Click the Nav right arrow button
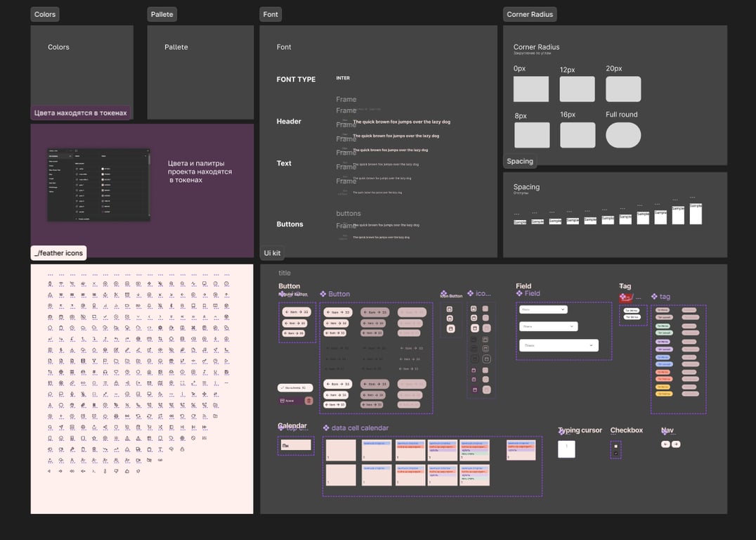The width and height of the screenshot is (756, 540). pos(676,444)
